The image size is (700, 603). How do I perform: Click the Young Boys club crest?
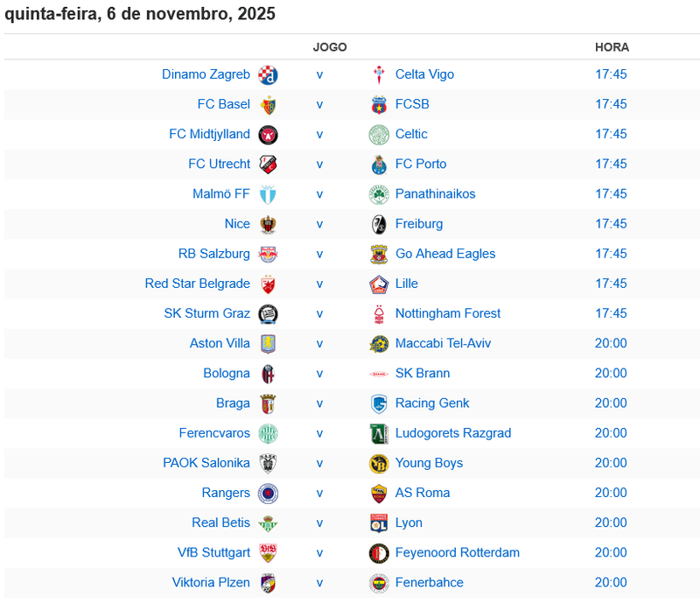click(x=379, y=463)
